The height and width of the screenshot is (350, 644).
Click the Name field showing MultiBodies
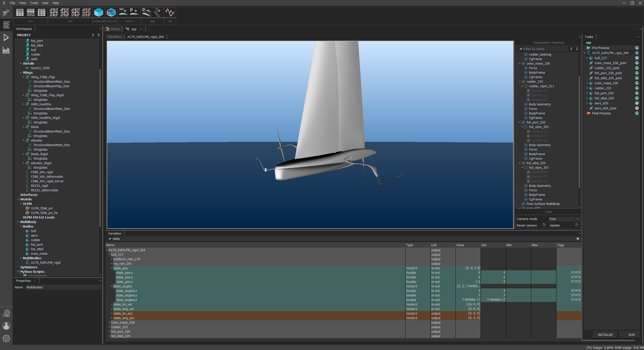63,287
